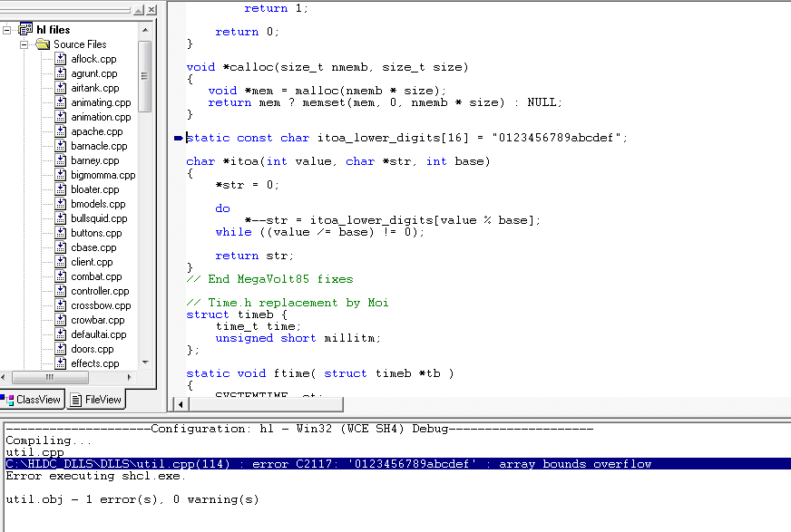Click the file tree horizontal scrollbar thumb
The height and width of the screenshot is (532, 791).
coord(50,377)
